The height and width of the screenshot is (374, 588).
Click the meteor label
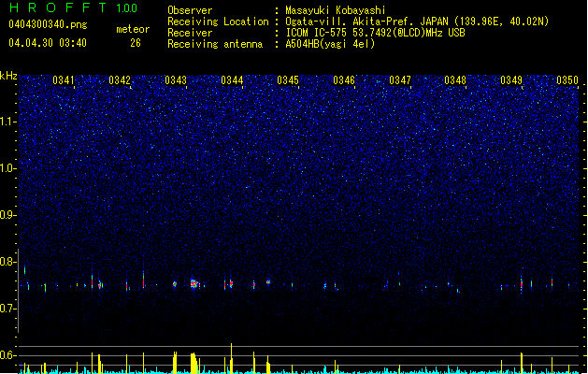click(x=133, y=29)
